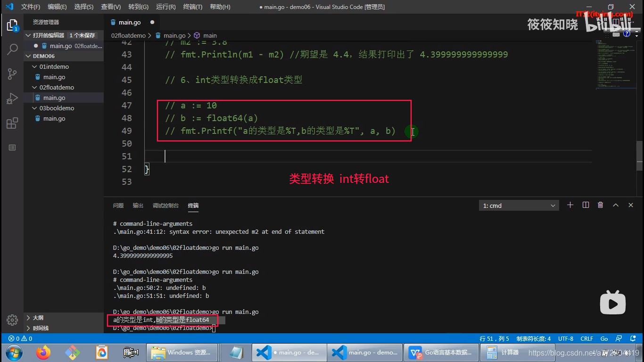Collapse the DEMO06 folder section
644x362 pixels.
click(x=64, y=56)
